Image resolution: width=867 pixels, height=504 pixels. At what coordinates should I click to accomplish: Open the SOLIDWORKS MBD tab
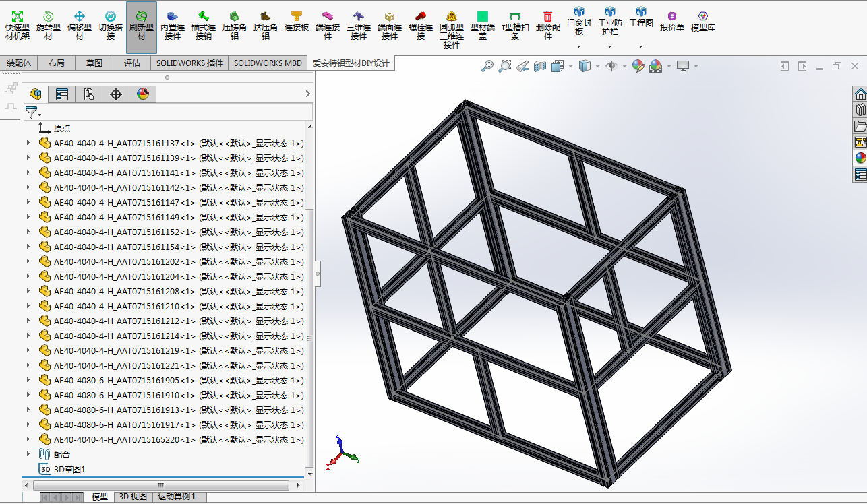(x=268, y=63)
